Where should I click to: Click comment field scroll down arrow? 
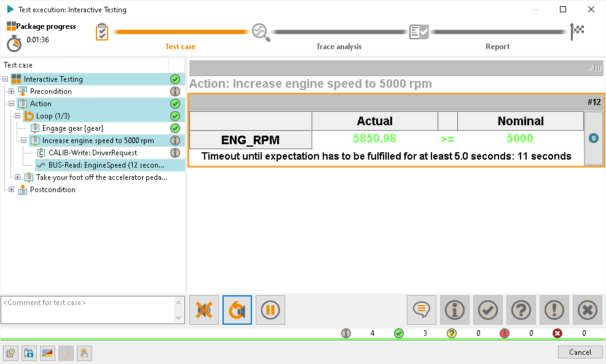(179, 318)
